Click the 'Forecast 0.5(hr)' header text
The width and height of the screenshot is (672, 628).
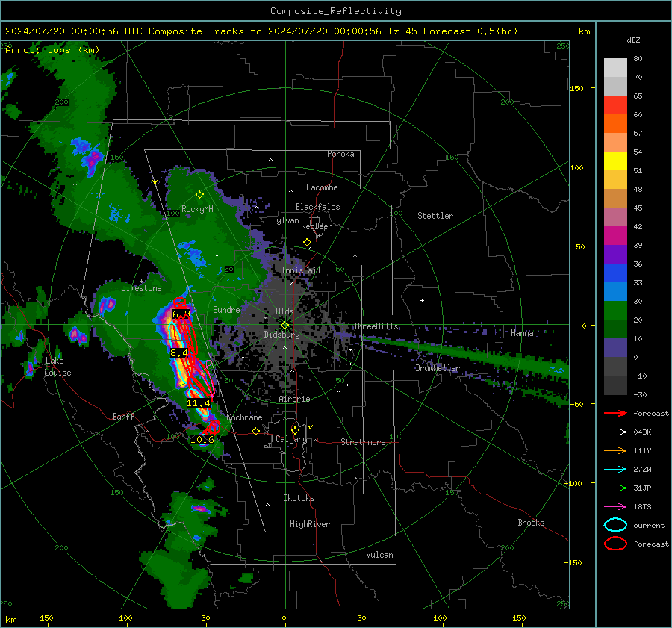coord(470,31)
